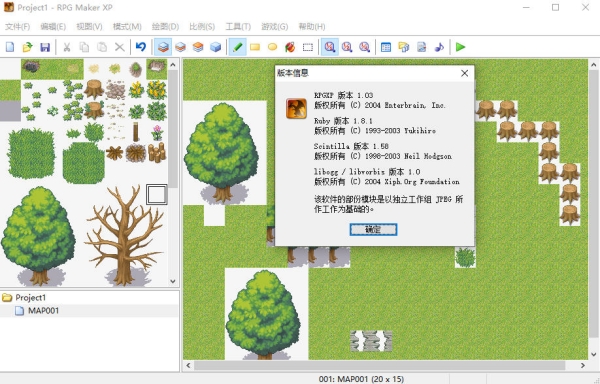Image resolution: width=600 pixels, height=384 pixels.
Task: Select Layer 1 mode icon
Action: coord(163,47)
